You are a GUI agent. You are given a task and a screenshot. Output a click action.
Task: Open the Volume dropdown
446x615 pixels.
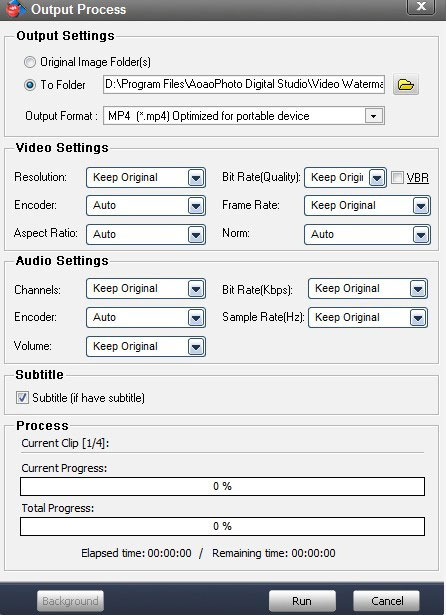pos(146,346)
